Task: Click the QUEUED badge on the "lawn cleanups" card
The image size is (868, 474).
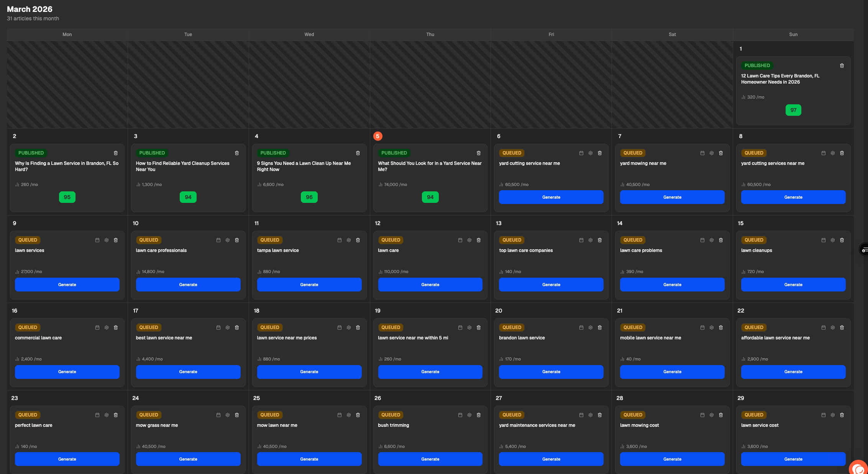Action: 753,240
